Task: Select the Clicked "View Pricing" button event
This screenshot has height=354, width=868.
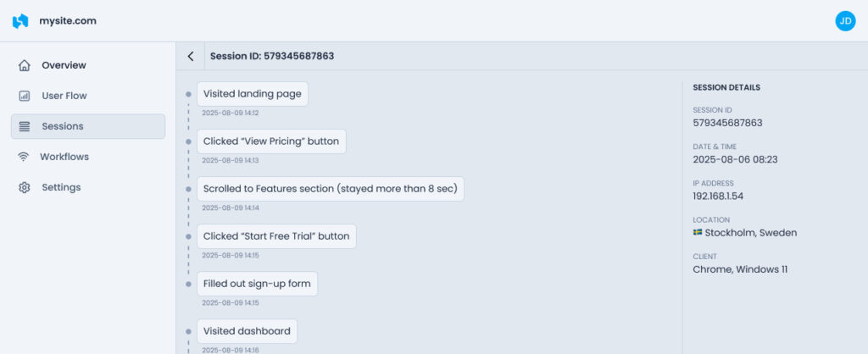Action: point(271,141)
